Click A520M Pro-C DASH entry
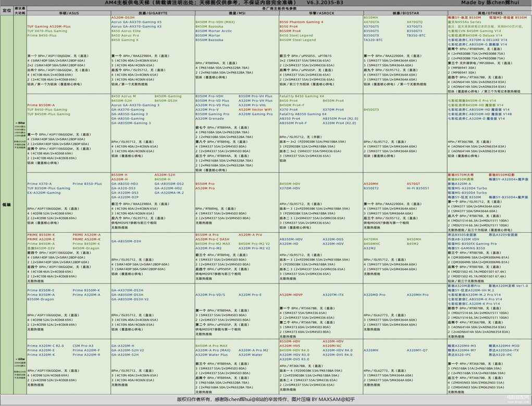The width and height of the screenshot is (532, 406). click(x=213, y=239)
